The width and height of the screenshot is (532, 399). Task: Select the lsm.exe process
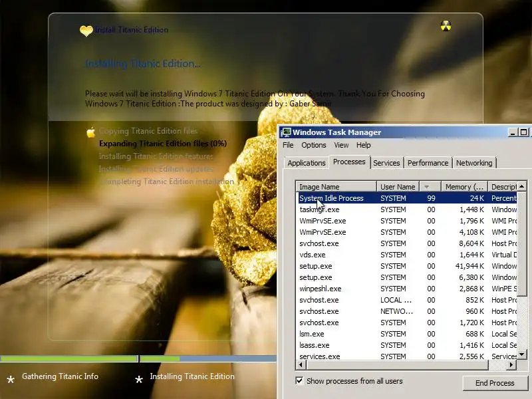click(x=407, y=334)
